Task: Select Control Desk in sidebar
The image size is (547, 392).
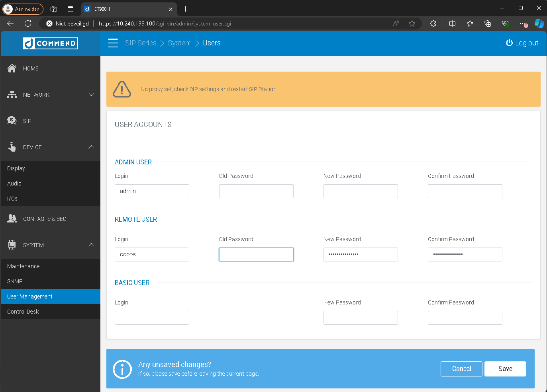Action: click(x=23, y=312)
